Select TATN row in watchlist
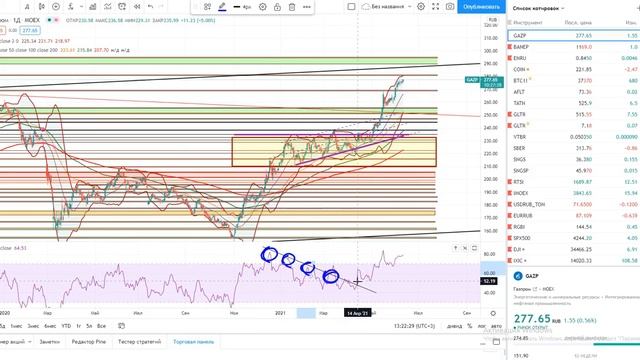The width and height of the screenshot is (640, 360). coord(573,103)
